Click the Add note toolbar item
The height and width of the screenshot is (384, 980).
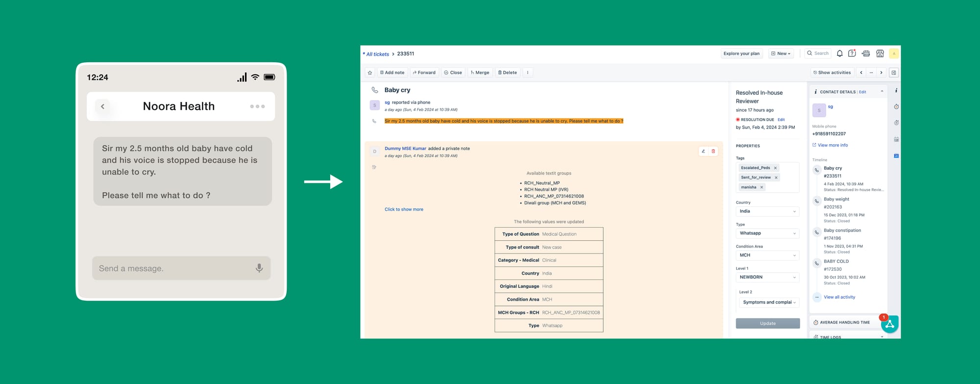point(392,73)
